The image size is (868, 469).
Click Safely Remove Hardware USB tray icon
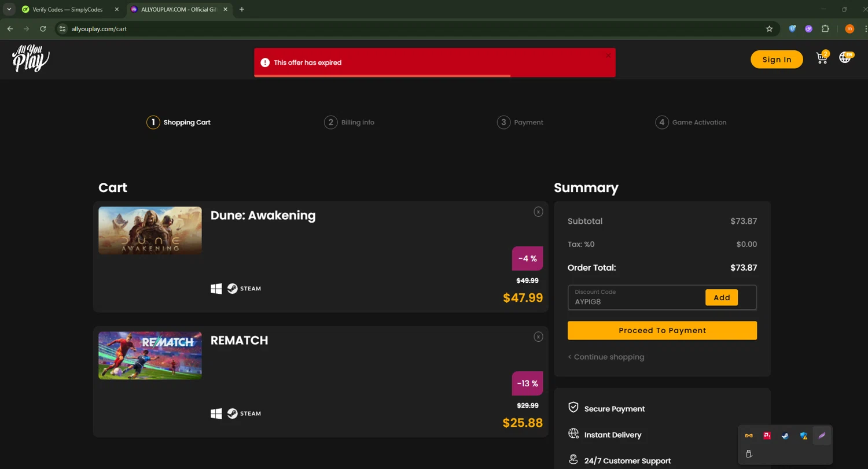point(749,454)
